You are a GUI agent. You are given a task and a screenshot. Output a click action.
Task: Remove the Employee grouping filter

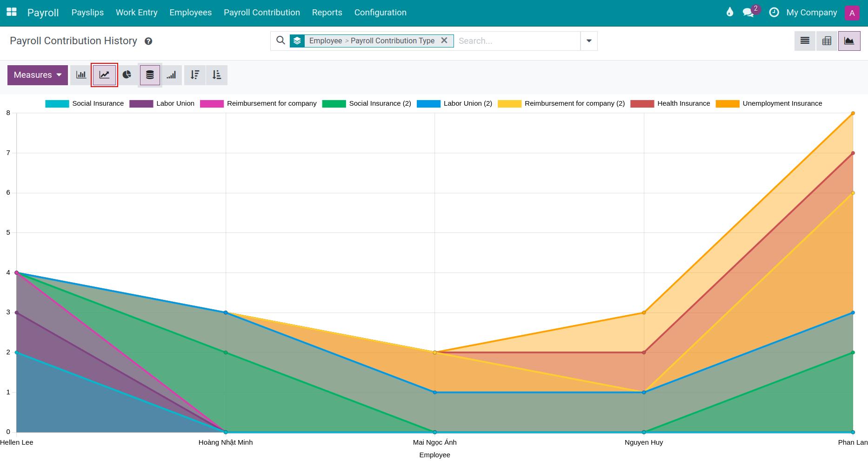pyautogui.click(x=445, y=41)
